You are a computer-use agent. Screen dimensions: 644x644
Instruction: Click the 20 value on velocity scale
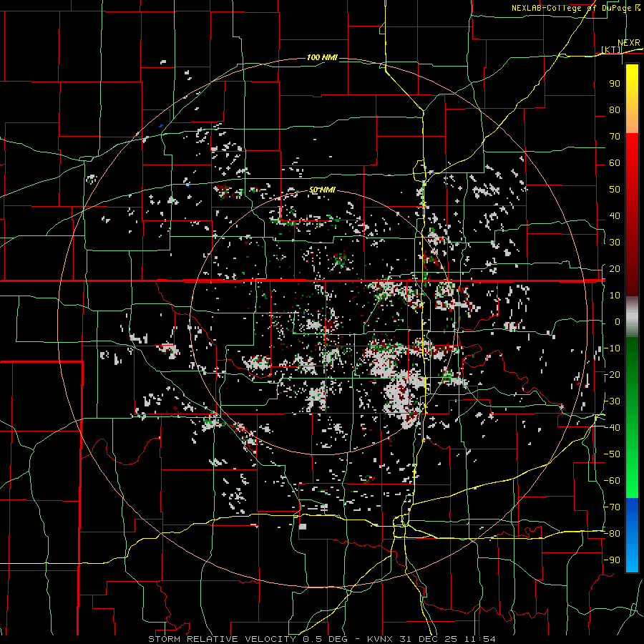[x=615, y=268]
